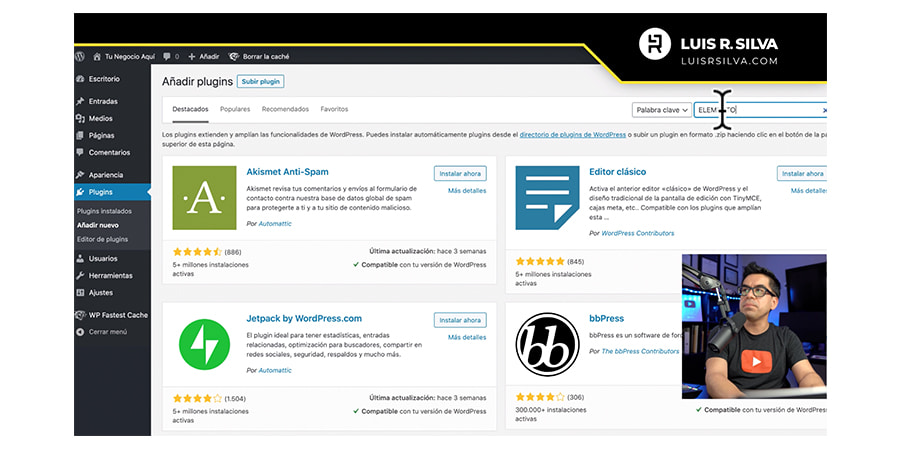This screenshot has width=900, height=450.
Task: Click the Plugins plug icon
Action: (80, 192)
